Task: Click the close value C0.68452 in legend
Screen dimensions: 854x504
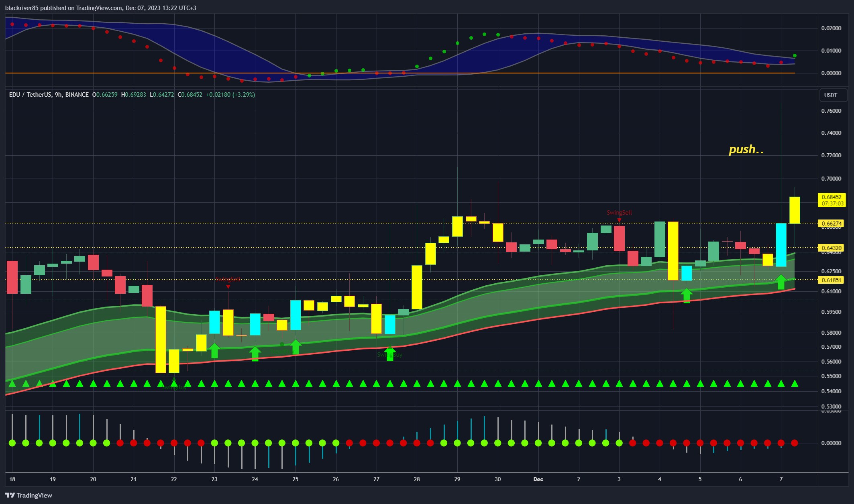Action: (x=190, y=95)
